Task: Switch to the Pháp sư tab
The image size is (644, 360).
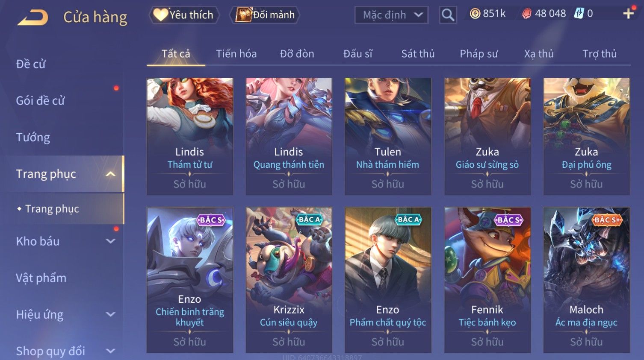Action: [479, 54]
